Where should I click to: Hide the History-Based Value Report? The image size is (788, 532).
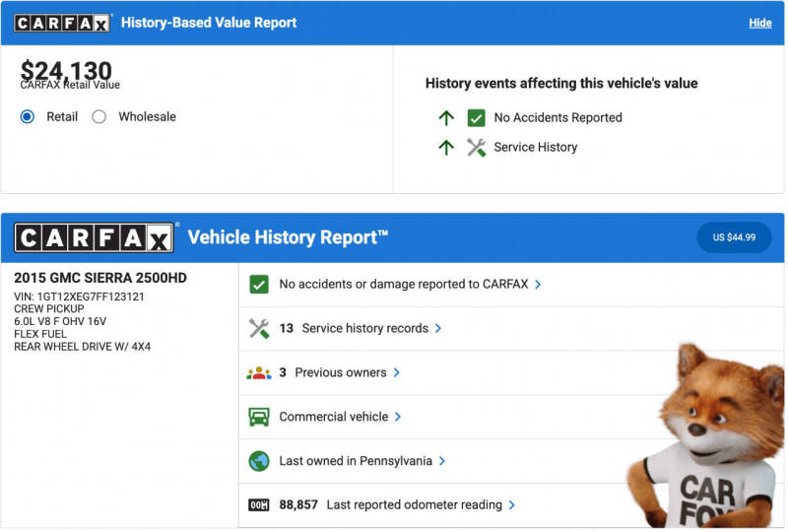(759, 23)
